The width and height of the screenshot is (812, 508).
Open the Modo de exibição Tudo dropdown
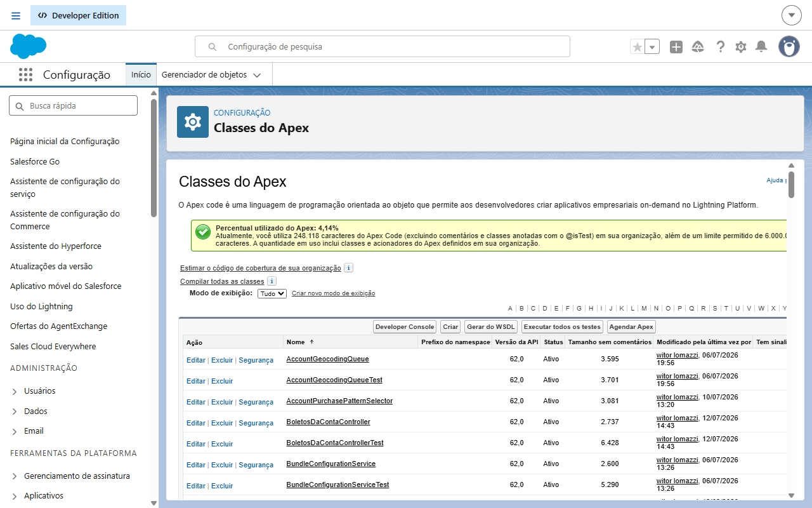(272, 293)
